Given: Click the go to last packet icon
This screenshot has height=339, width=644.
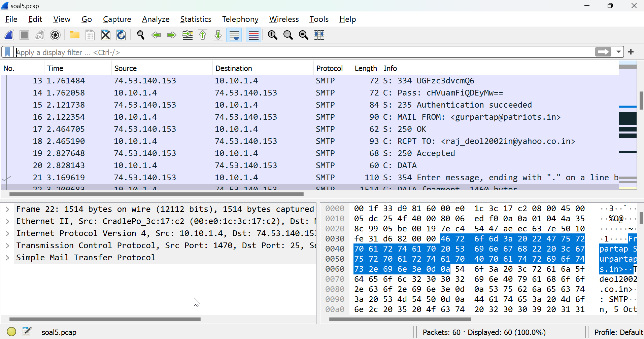Looking at the screenshot, I should click(218, 35).
